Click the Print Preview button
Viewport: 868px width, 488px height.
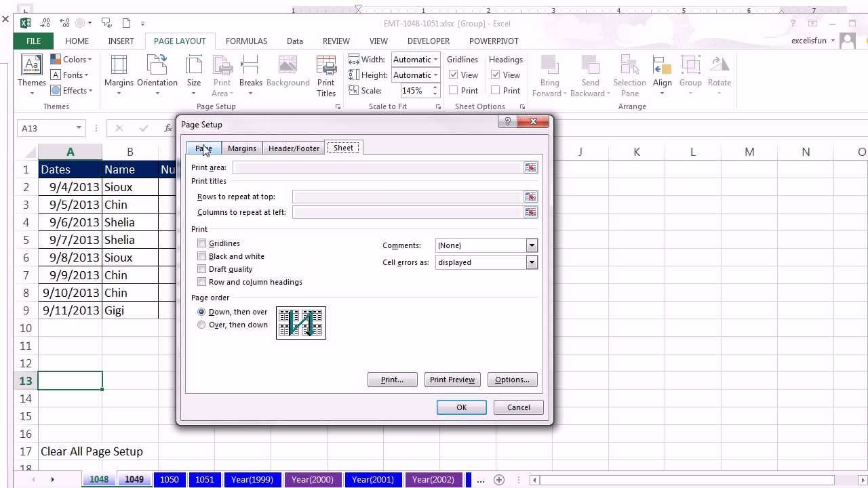pos(452,380)
